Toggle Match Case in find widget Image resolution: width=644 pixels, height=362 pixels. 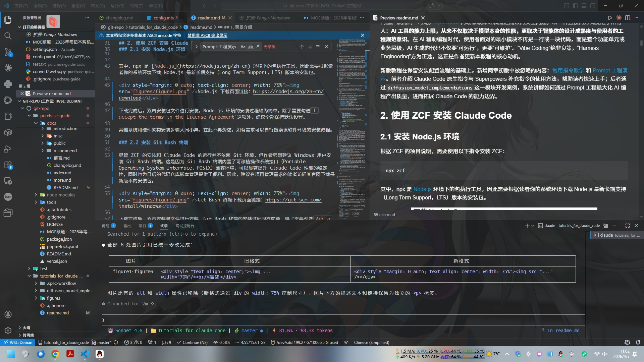coord(243,47)
